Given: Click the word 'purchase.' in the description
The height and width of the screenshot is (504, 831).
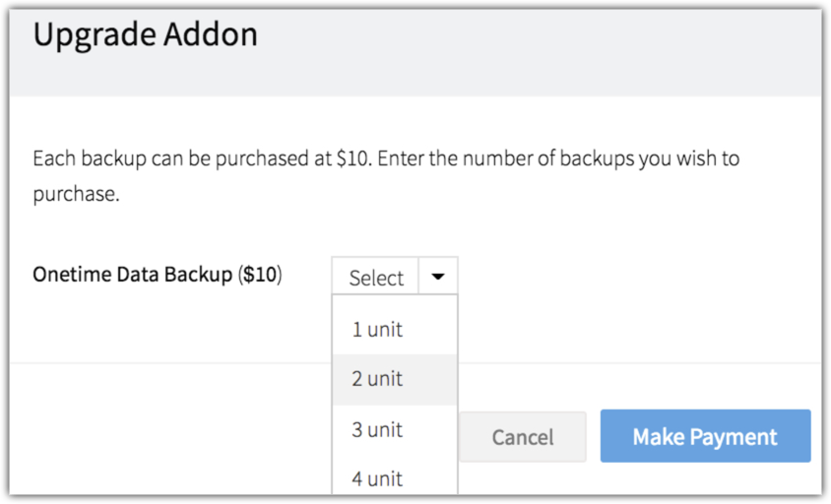Looking at the screenshot, I should pos(76,195).
